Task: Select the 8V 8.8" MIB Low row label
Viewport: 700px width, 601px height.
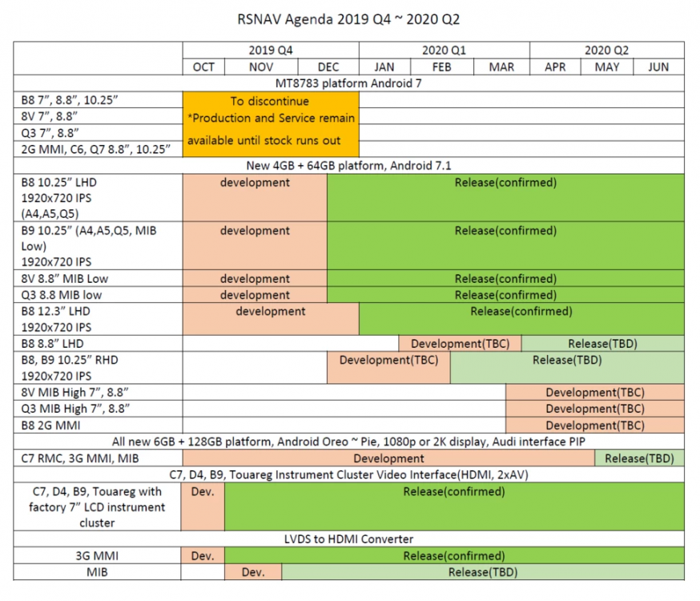Action: point(98,279)
